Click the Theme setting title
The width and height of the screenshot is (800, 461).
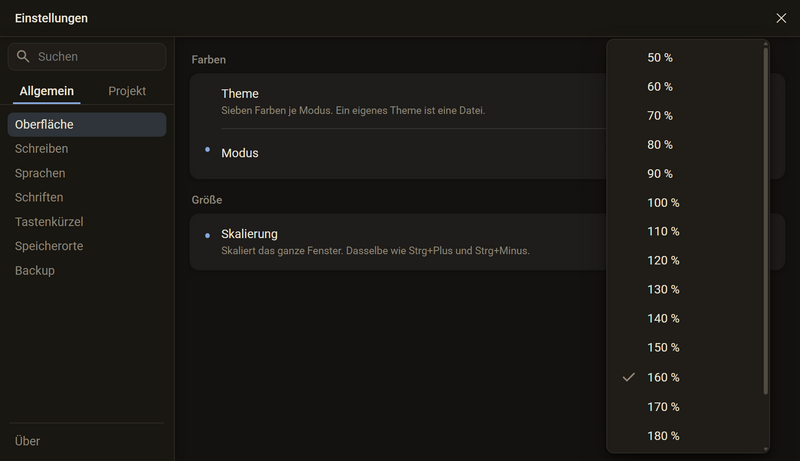[240, 94]
